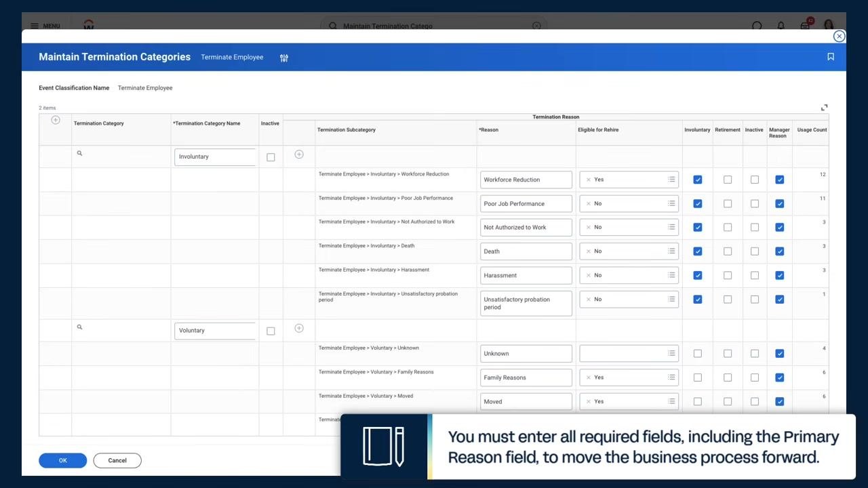868x488 pixels.
Task: Open the related actions icon beside Terminate Employee
Action: coord(284,58)
